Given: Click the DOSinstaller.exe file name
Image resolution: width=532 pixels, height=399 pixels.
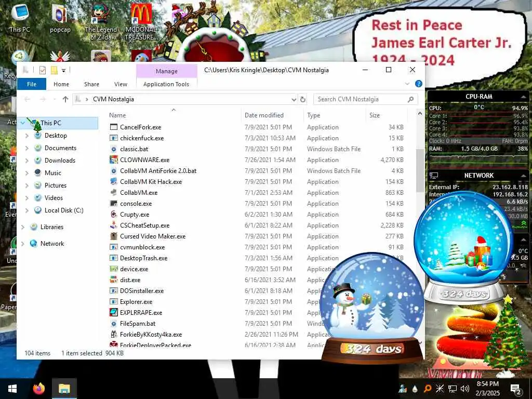Looking at the screenshot, I should pos(142,291).
